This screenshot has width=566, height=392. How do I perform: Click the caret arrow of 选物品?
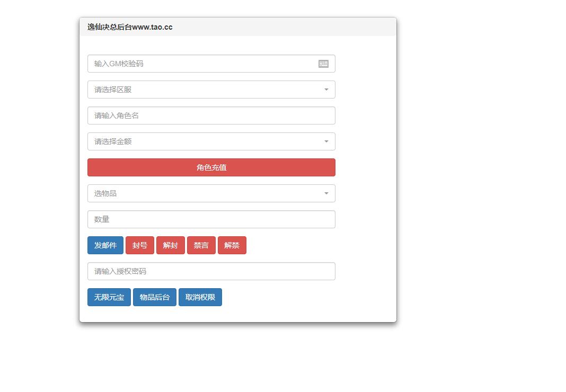[326, 193]
